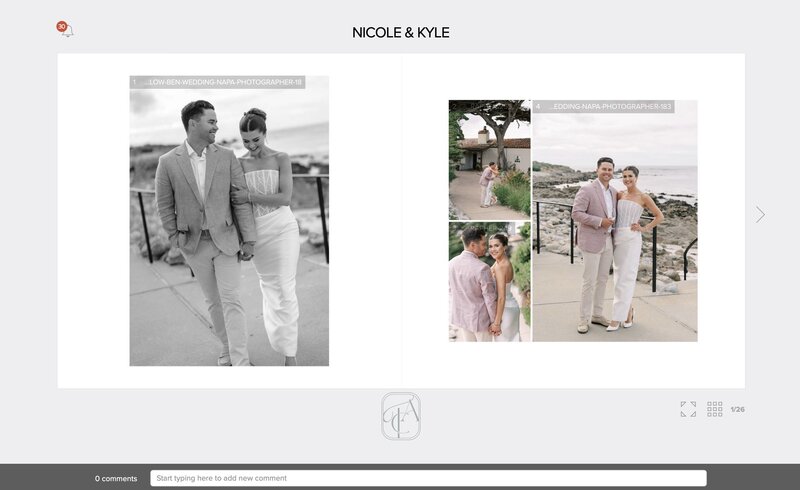800x490 pixels.
Task: Click the NICOLE & KYLE album title
Action: (400, 32)
